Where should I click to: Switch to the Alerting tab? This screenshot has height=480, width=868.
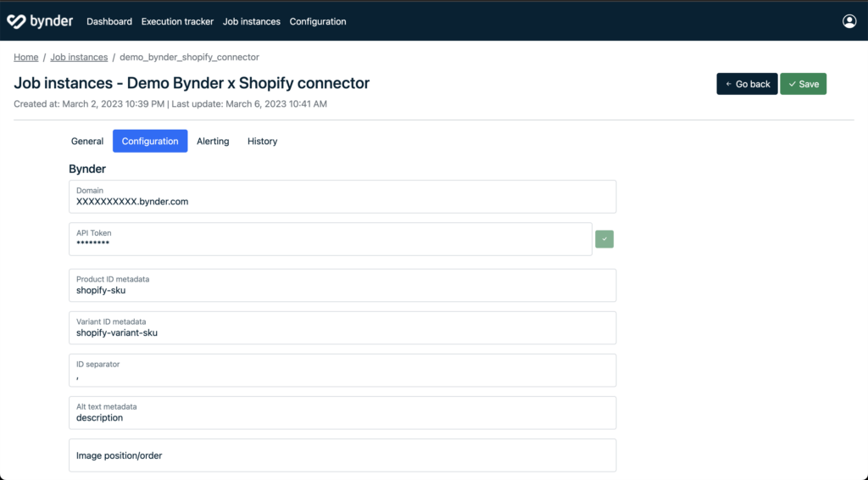point(213,141)
